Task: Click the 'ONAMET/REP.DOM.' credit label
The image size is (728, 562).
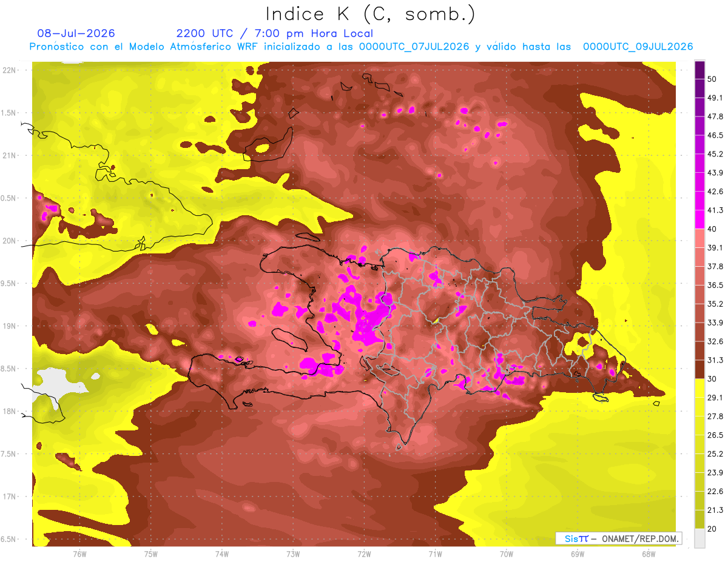Action: [x=639, y=538]
